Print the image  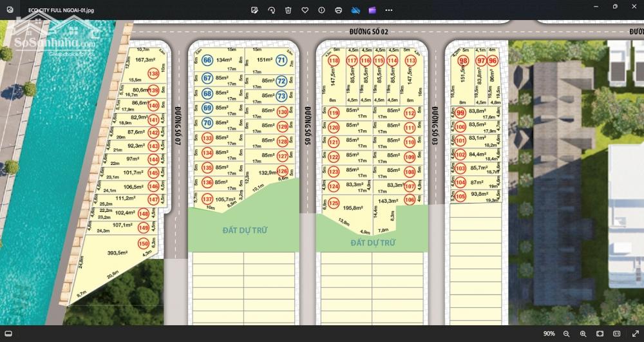click(339, 10)
